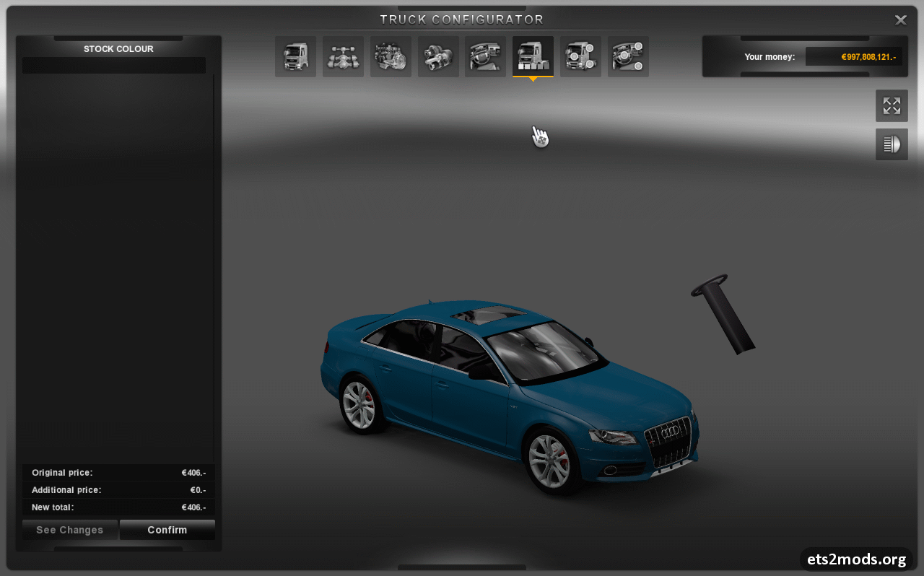Click the 'Your money:' label
Screen dimensions: 924x576
pyautogui.click(x=770, y=56)
